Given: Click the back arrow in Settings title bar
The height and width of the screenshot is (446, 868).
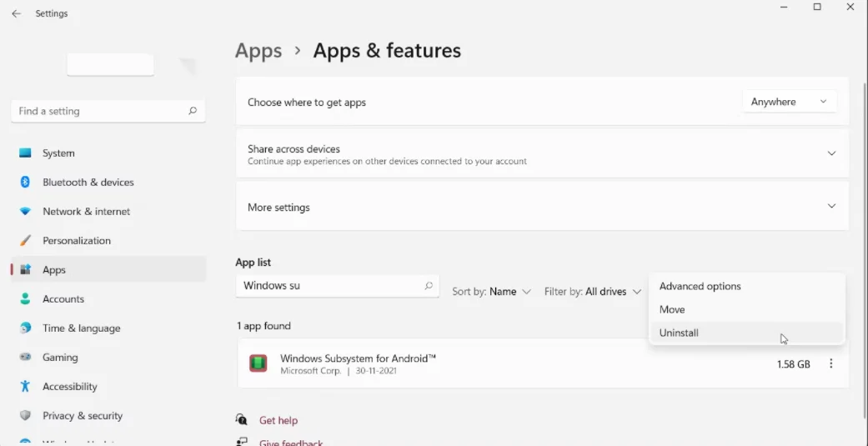Looking at the screenshot, I should tap(16, 14).
